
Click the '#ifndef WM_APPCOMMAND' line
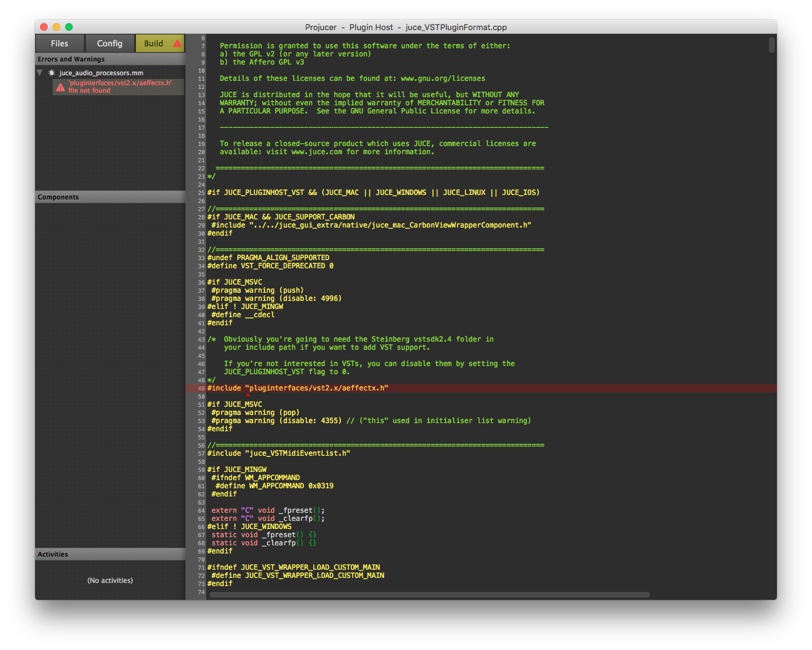click(x=256, y=478)
